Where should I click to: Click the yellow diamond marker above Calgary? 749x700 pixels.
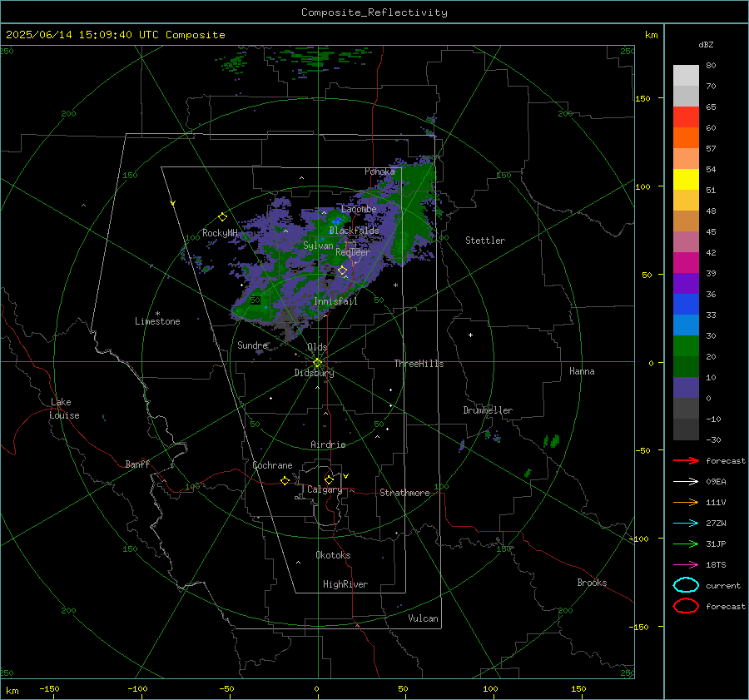pos(329,479)
